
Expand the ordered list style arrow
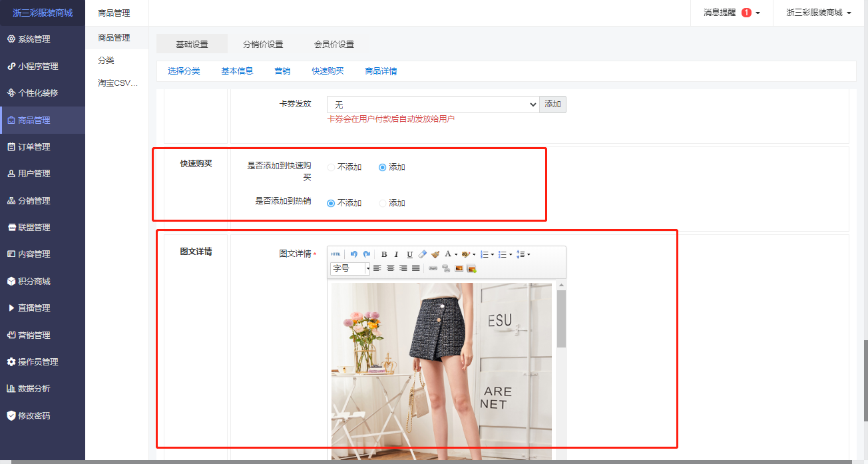493,254
